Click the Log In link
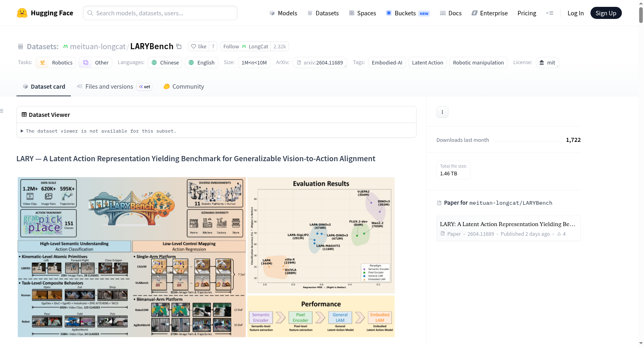 point(576,13)
